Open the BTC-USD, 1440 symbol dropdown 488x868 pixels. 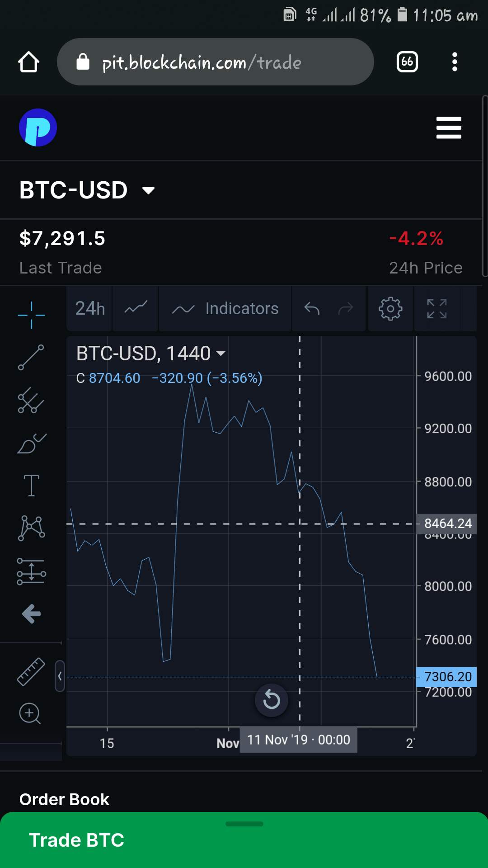[x=221, y=354]
